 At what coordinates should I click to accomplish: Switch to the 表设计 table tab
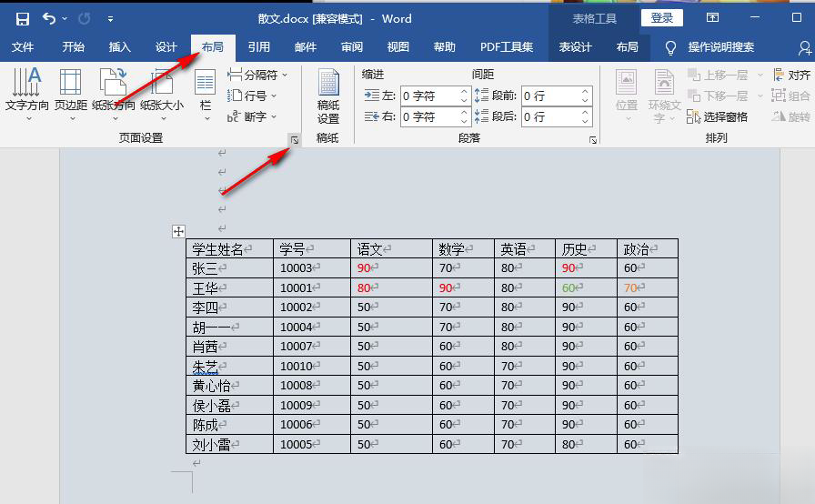tap(575, 47)
